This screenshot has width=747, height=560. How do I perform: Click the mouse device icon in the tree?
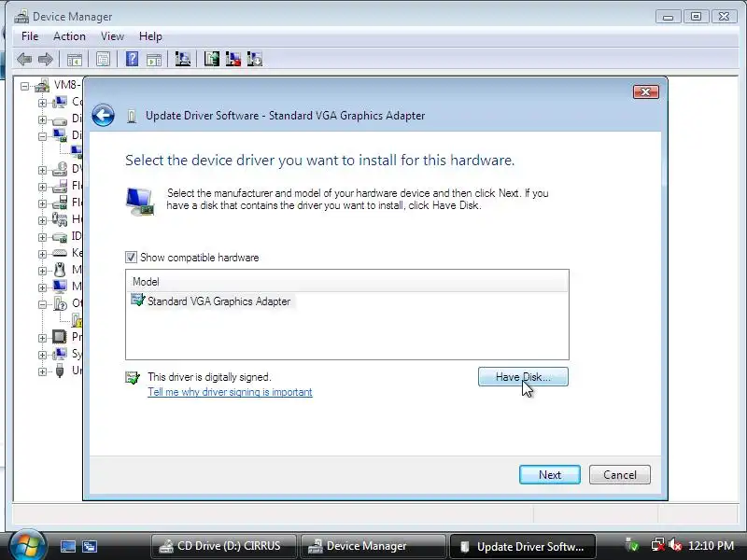pyautogui.click(x=60, y=270)
